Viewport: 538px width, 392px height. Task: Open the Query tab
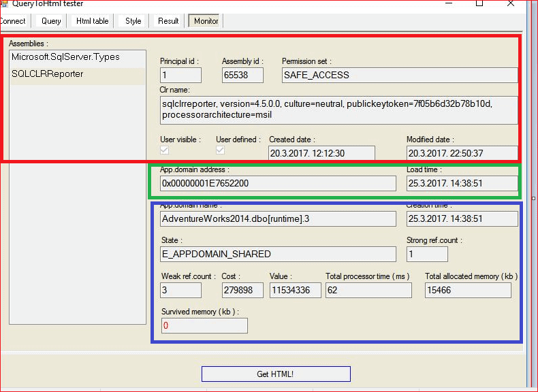(x=51, y=21)
